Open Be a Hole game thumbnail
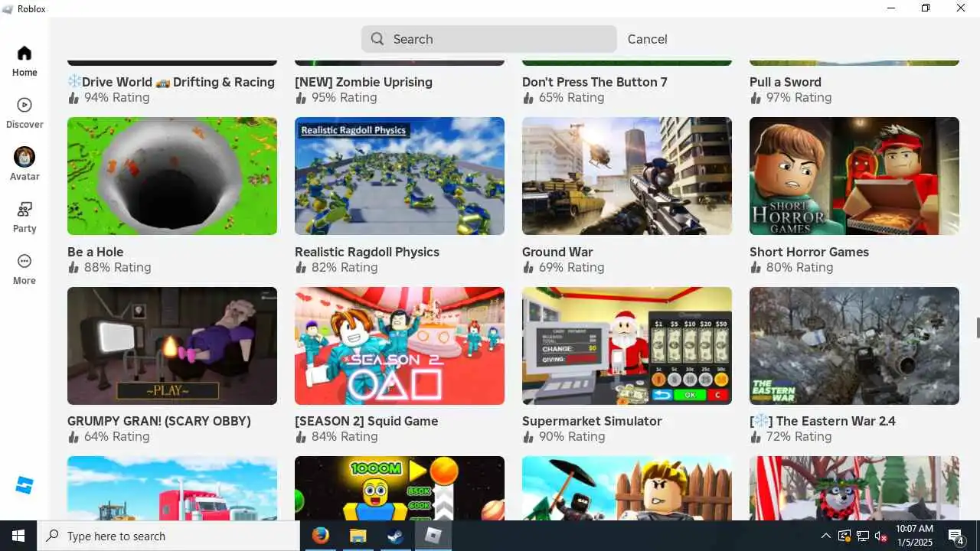The image size is (980, 551). pos(172,176)
